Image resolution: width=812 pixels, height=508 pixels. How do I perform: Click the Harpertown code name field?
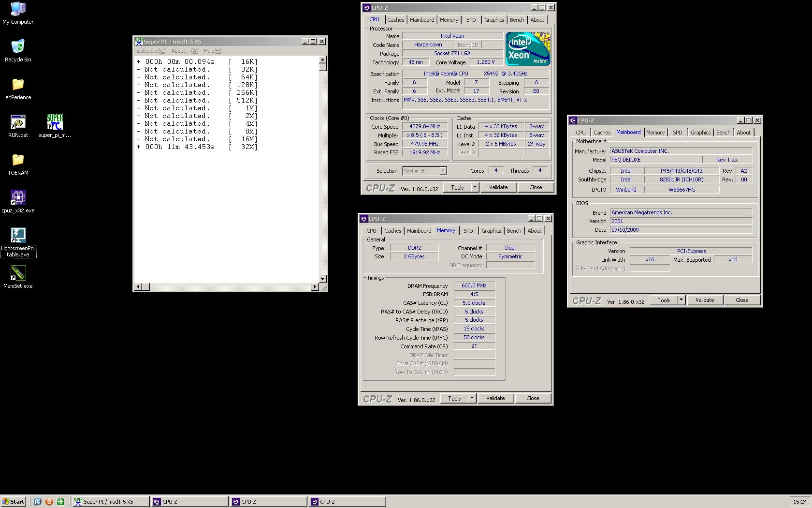(x=428, y=45)
